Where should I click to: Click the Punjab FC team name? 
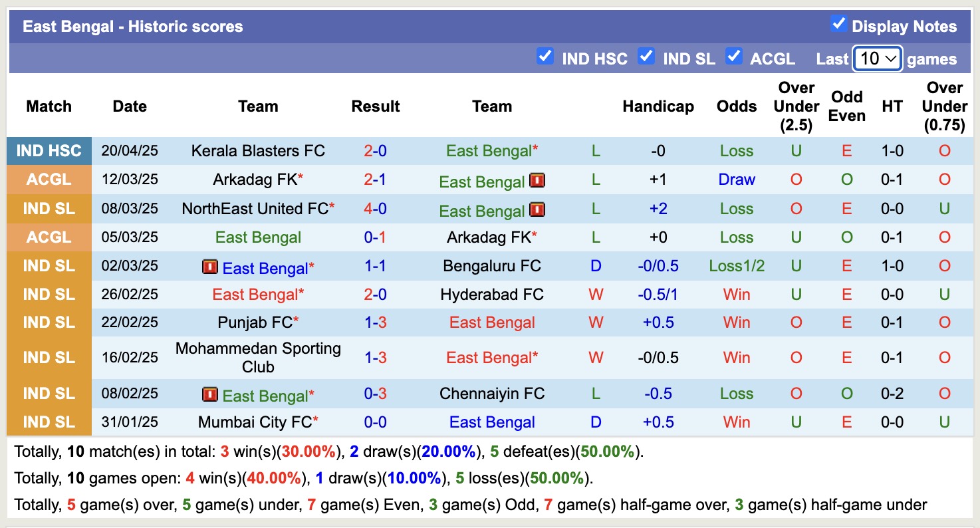255,323
